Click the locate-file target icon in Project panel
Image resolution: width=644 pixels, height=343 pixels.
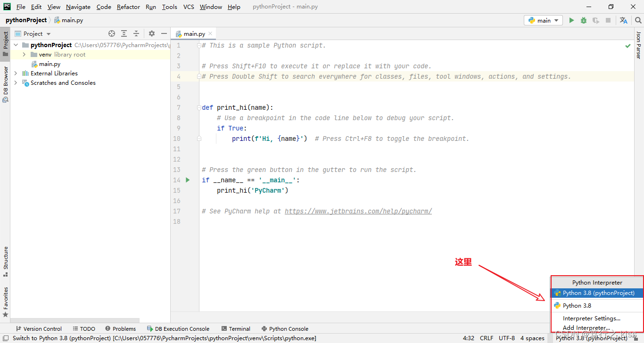coord(112,33)
